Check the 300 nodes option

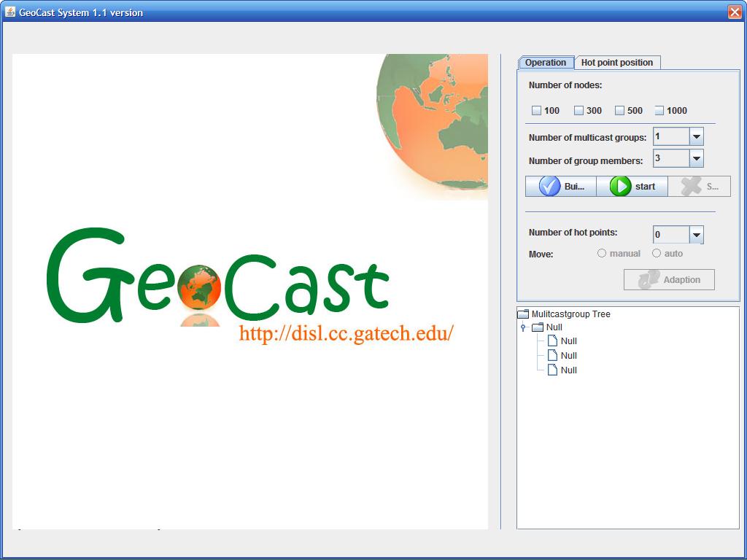[x=578, y=111]
